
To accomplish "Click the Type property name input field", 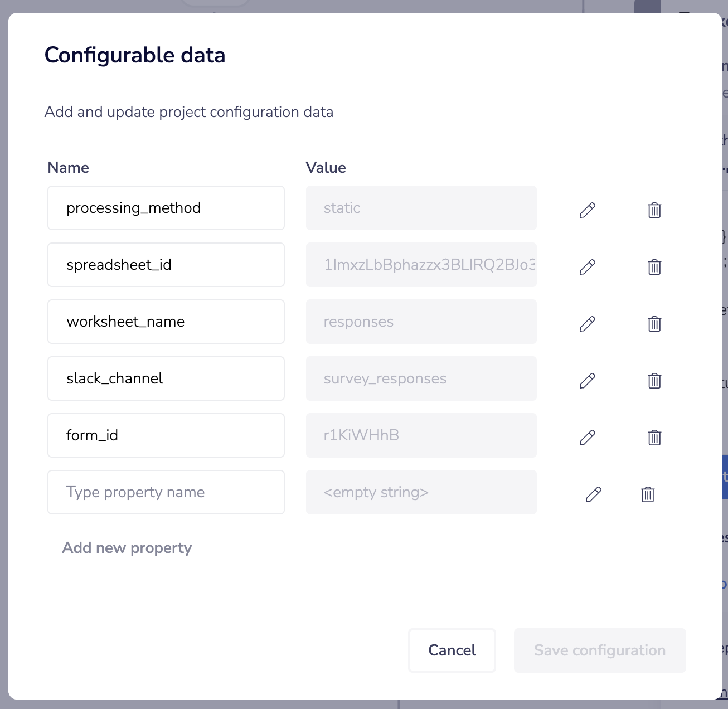I will point(166,492).
